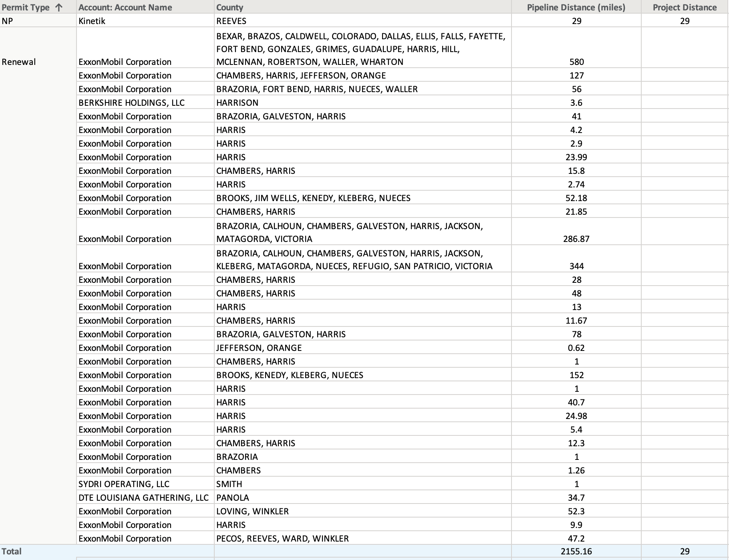Image resolution: width=729 pixels, height=560 pixels.
Task: Select the NP permit type group cell
Action: (x=7, y=21)
